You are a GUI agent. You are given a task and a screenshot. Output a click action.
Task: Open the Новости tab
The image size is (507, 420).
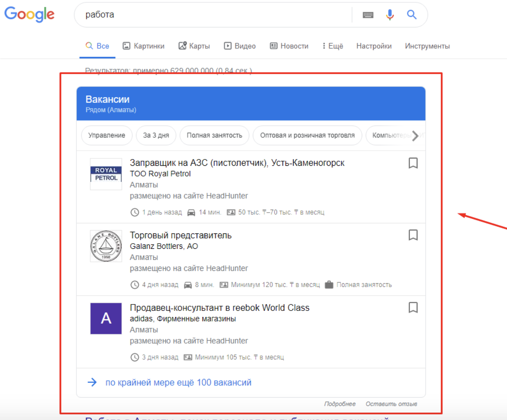click(x=289, y=46)
